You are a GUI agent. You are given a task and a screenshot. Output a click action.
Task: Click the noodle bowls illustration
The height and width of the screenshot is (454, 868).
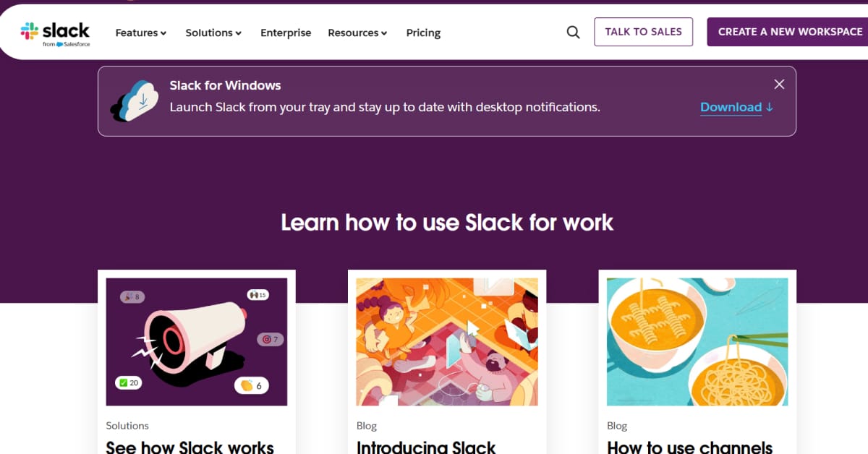pyautogui.click(x=697, y=340)
